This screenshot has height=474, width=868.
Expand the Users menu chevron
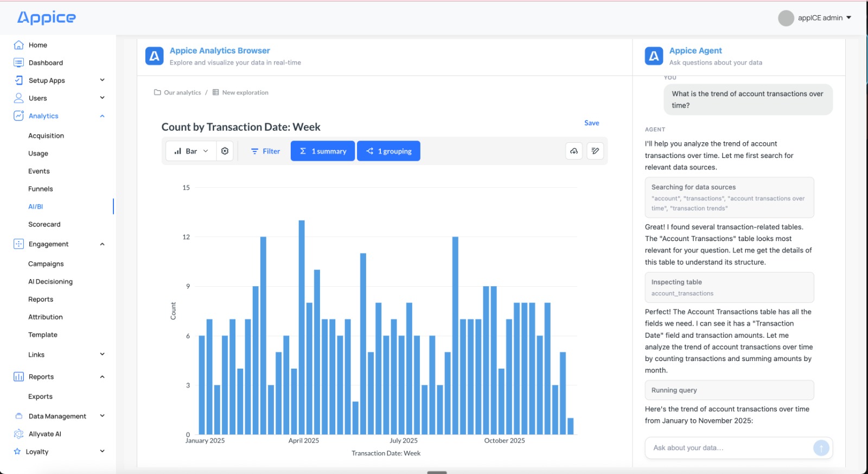point(102,98)
